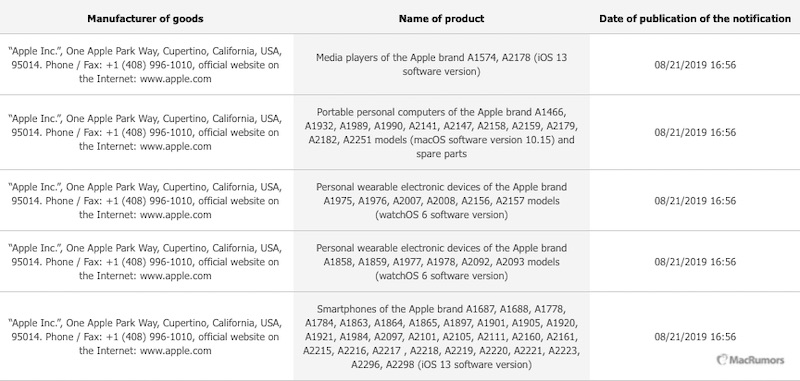Click the date cell in Media players row
The height and width of the screenshot is (381, 800).
click(695, 65)
